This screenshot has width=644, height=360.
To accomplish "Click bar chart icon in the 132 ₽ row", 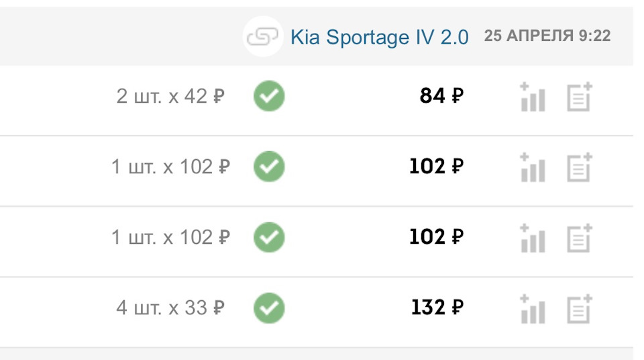I will (x=533, y=309).
